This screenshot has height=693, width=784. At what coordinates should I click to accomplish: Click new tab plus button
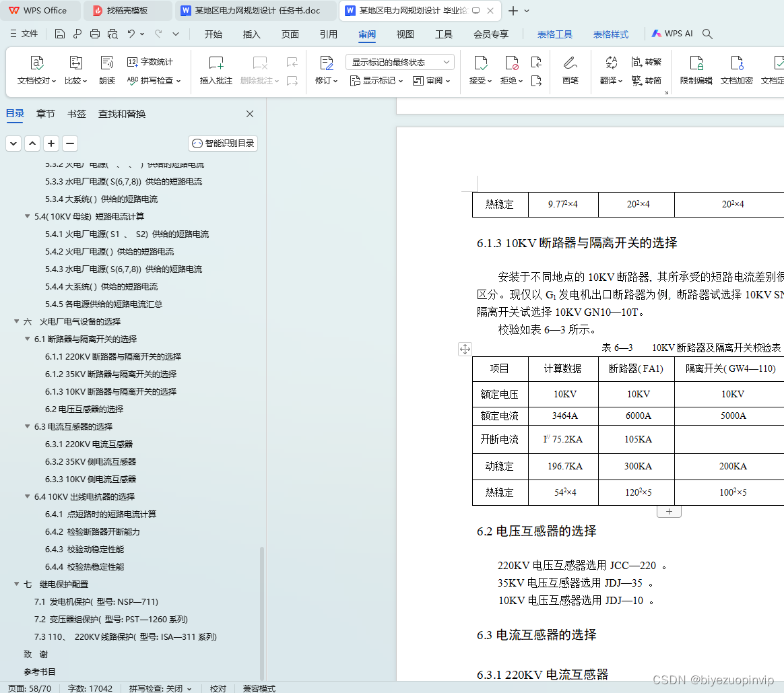point(513,11)
